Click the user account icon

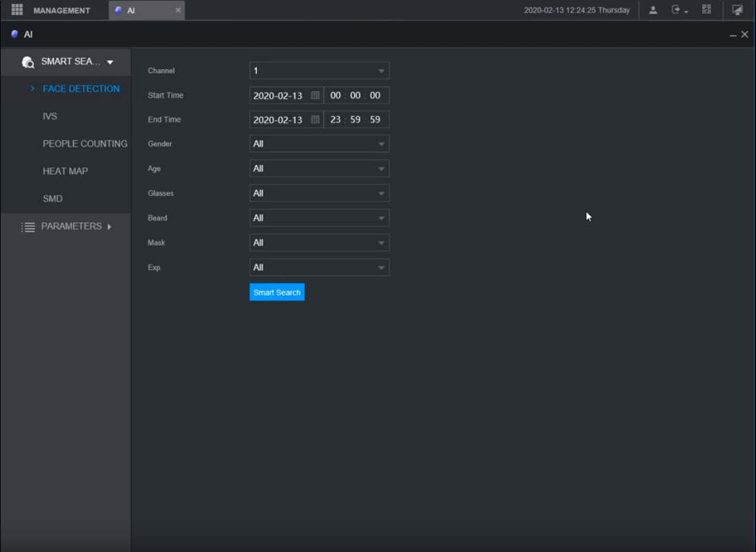(x=653, y=10)
